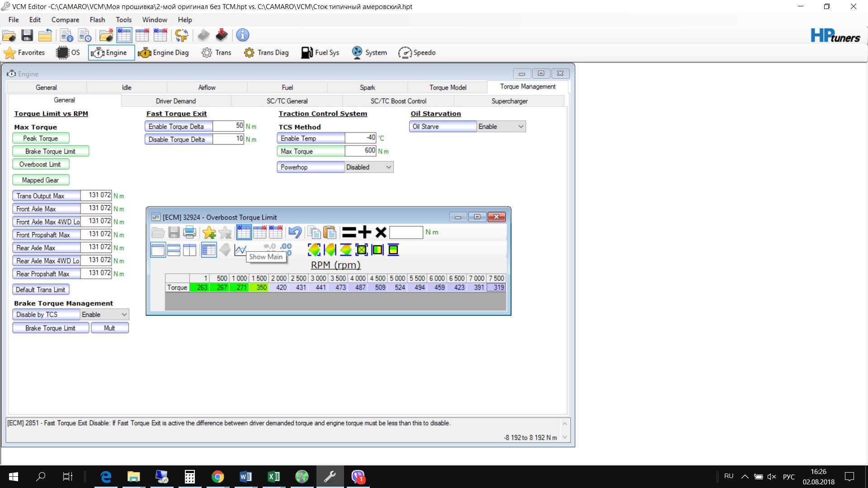
Task: Add table to favorites with star-plus icon
Action: pos(209,232)
